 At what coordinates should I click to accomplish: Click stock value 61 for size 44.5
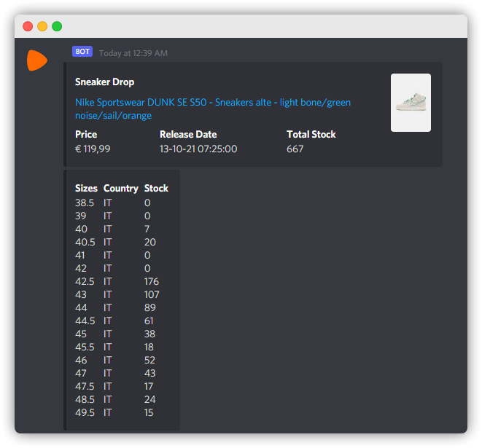coord(149,321)
